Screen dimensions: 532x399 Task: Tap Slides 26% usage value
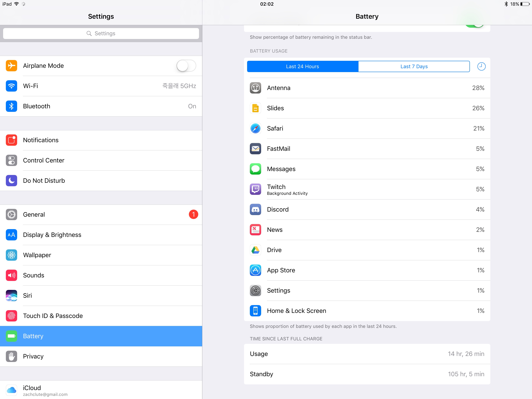click(x=478, y=108)
